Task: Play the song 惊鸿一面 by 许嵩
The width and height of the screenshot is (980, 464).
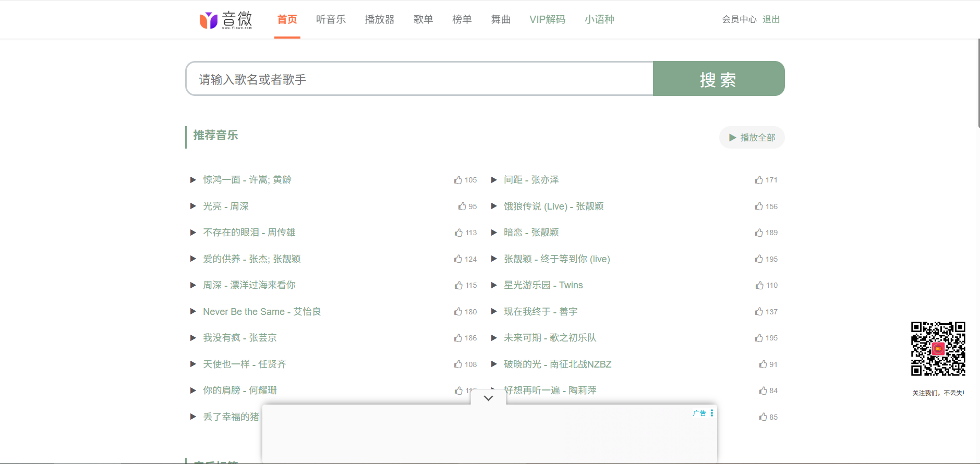Action: tap(247, 180)
